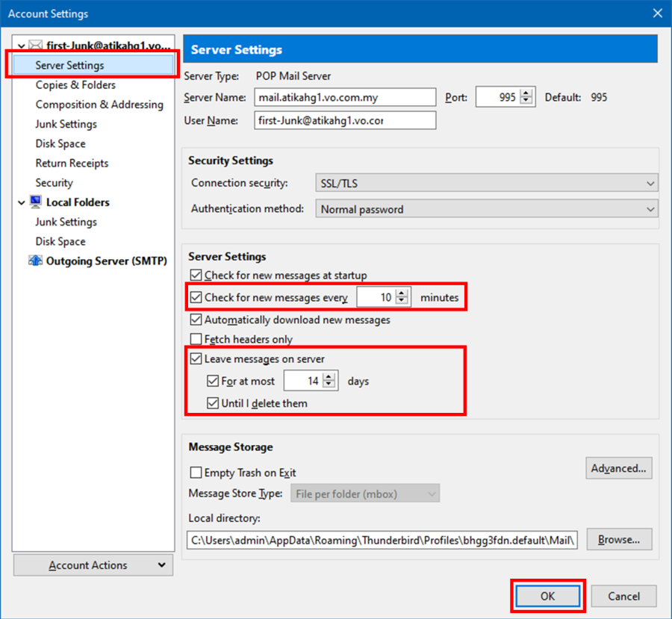
Task: Click the Browse... button for local directory
Action: [x=618, y=539]
